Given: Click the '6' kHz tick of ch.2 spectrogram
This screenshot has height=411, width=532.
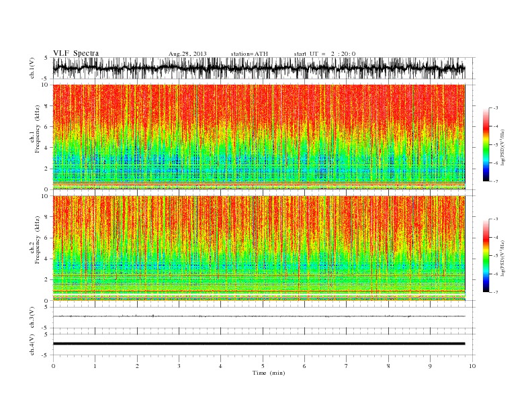Looking at the screenshot, I should click(46, 238).
